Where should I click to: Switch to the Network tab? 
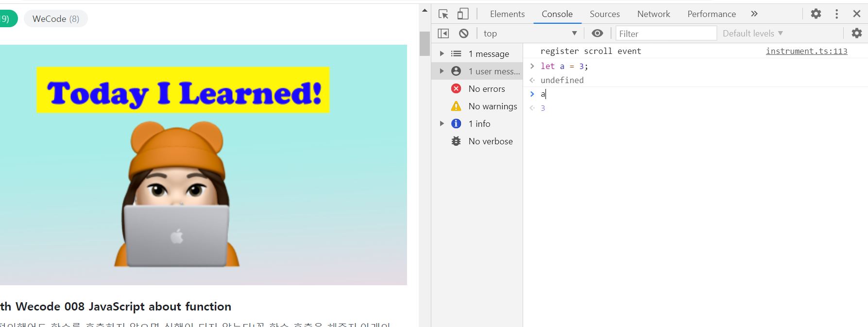point(654,14)
